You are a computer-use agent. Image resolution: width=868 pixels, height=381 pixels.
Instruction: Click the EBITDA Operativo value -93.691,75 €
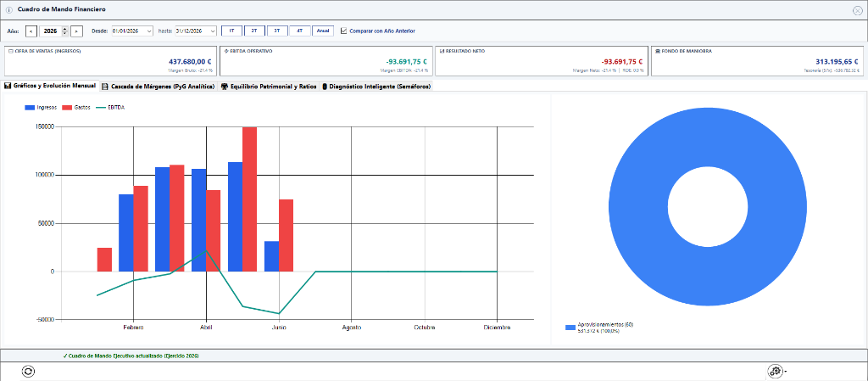pyautogui.click(x=407, y=62)
